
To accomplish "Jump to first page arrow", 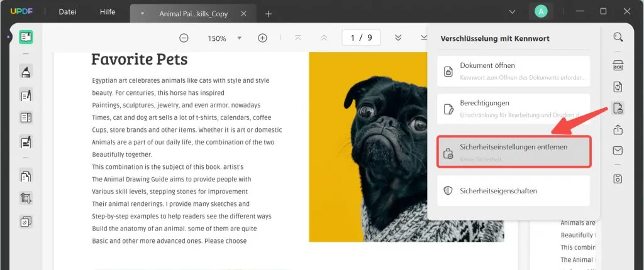I will point(298,38).
